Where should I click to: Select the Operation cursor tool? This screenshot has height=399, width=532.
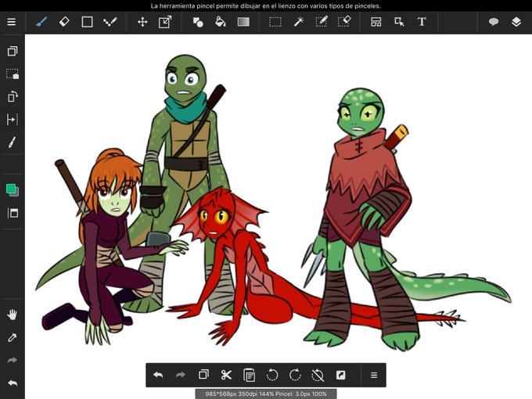click(399, 22)
